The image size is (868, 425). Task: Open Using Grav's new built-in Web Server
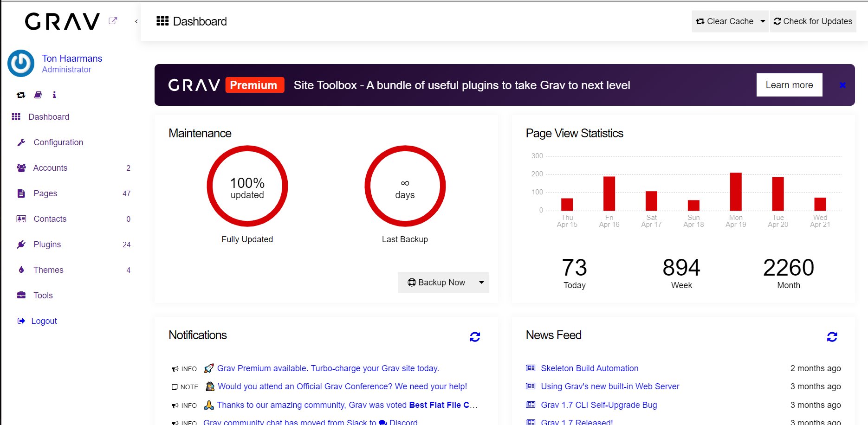[610, 386]
